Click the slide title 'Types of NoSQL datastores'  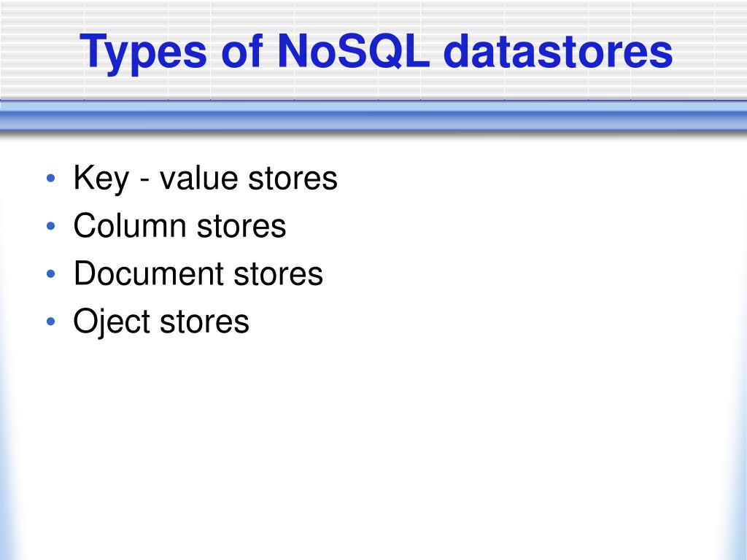click(x=376, y=52)
